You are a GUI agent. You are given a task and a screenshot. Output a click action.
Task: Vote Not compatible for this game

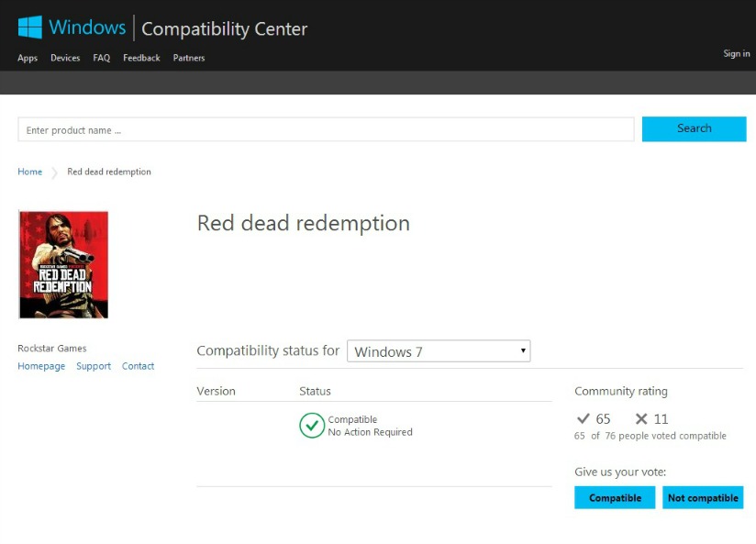tap(703, 498)
